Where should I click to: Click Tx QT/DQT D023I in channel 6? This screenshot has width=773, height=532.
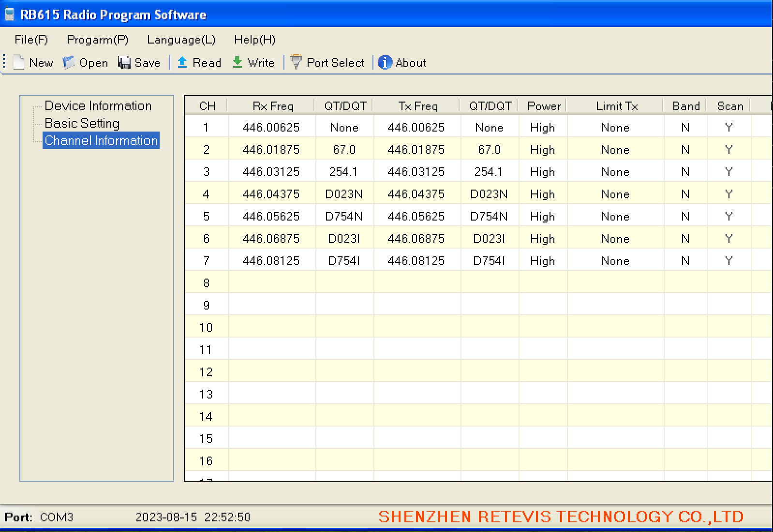[489, 238]
